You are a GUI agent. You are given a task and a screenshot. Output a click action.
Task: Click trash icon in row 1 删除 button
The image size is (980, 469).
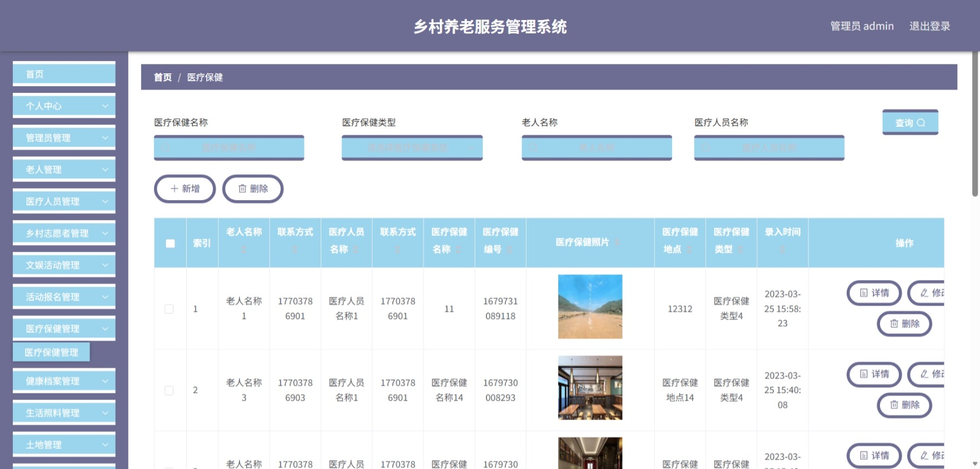coord(894,323)
